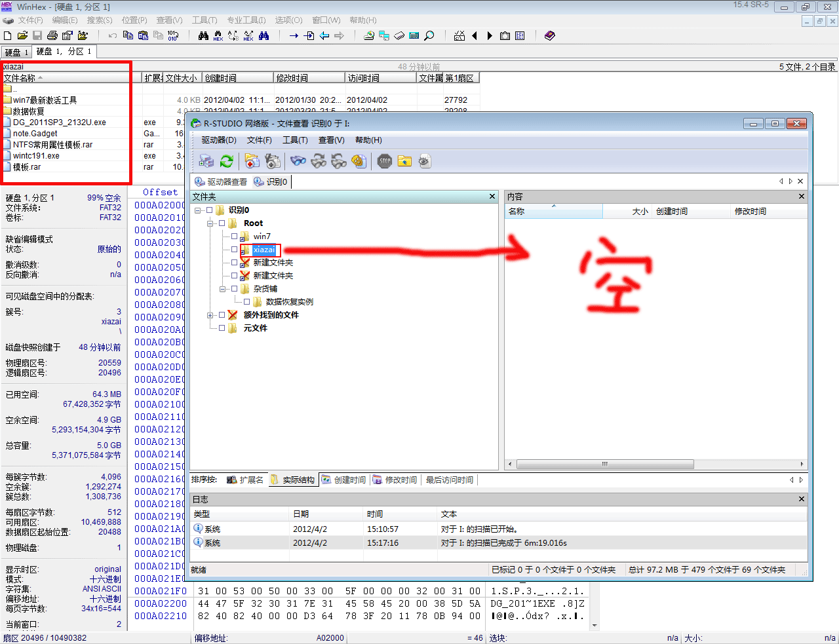Screen dimensions: 839x644
Task: Sort by 扩展名 in R-Studio
Action: click(245, 480)
